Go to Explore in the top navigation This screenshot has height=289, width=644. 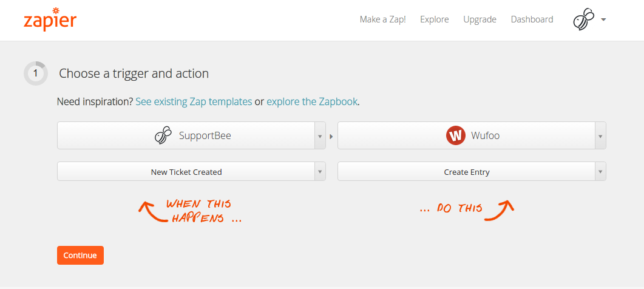pyautogui.click(x=435, y=19)
